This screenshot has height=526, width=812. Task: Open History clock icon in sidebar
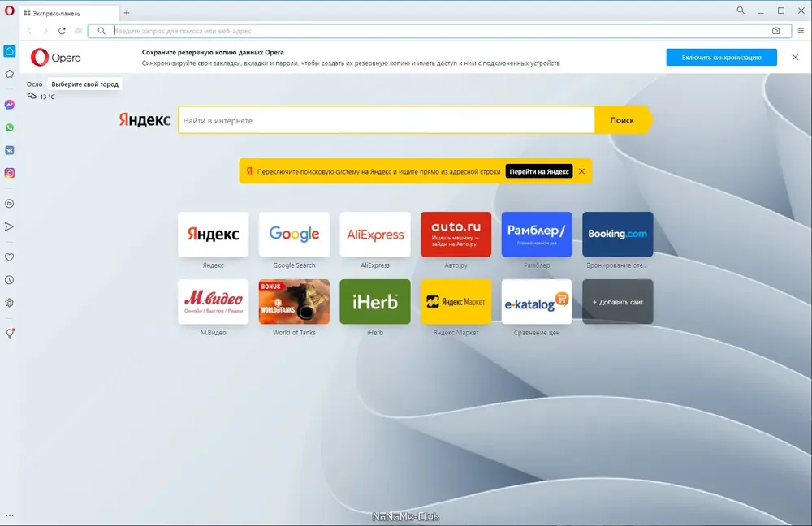click(9, 280)
